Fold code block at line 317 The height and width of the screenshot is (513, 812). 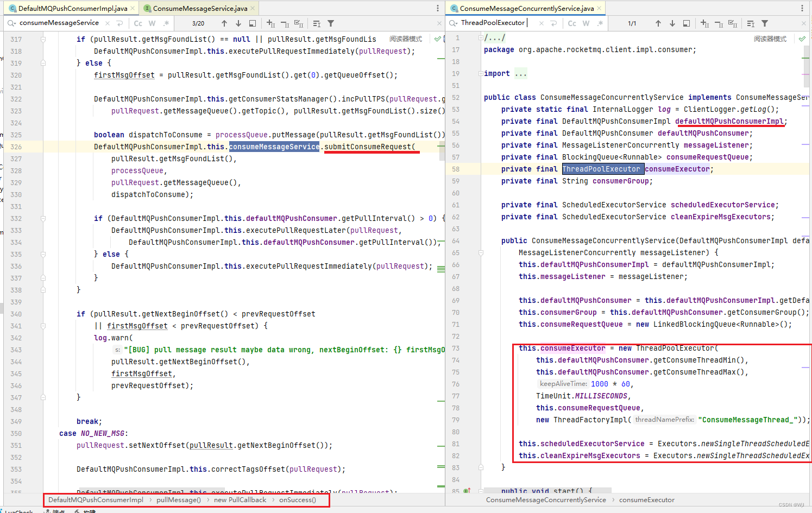(x=43, y=39)
